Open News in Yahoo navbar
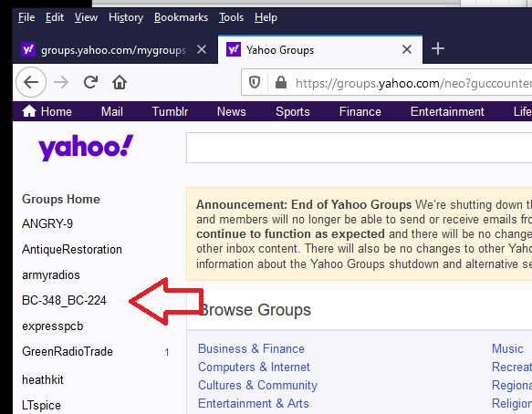The width and height of the screenshot is (532, 414). click(x=232, y=111)
